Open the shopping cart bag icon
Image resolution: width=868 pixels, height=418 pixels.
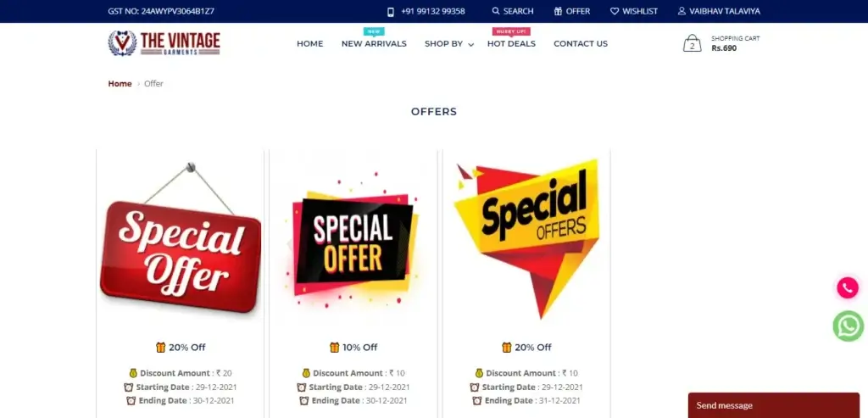coord(692,43)
